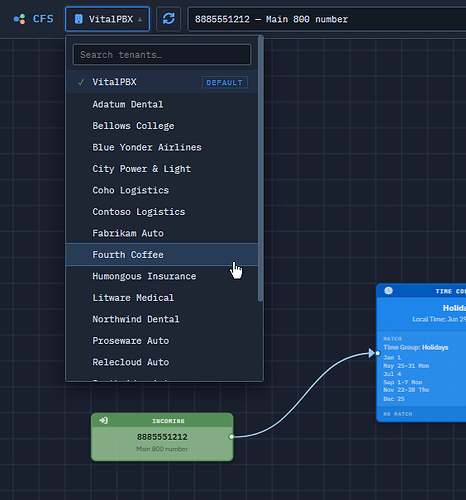Click the output port of Incoming node

coord(231,437)
